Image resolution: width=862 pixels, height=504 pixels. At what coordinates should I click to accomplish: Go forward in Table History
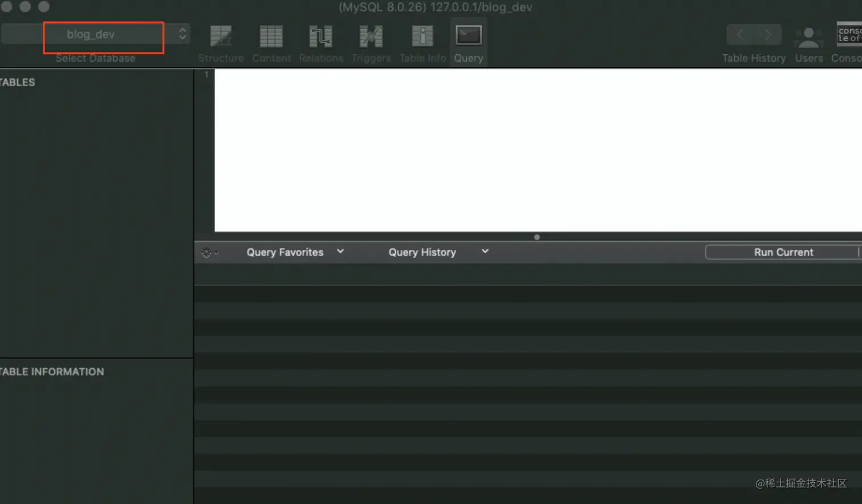768,35
